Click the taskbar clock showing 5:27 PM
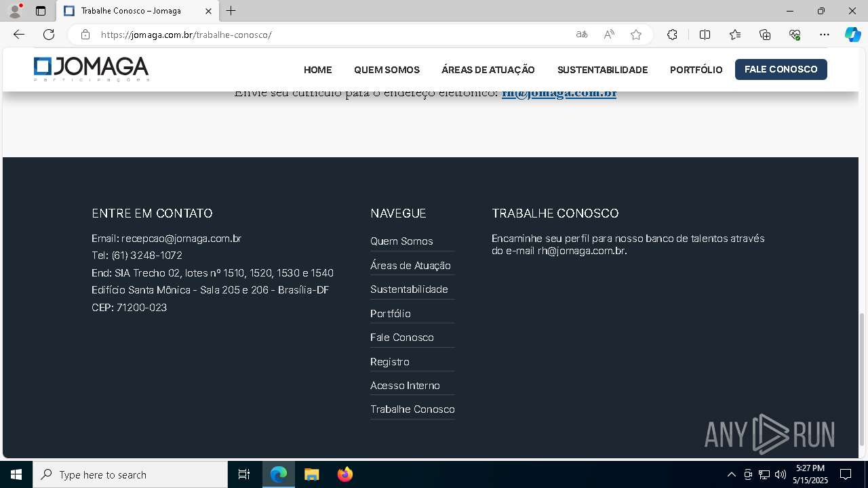 pyautogui.click(x=810, y=474)
